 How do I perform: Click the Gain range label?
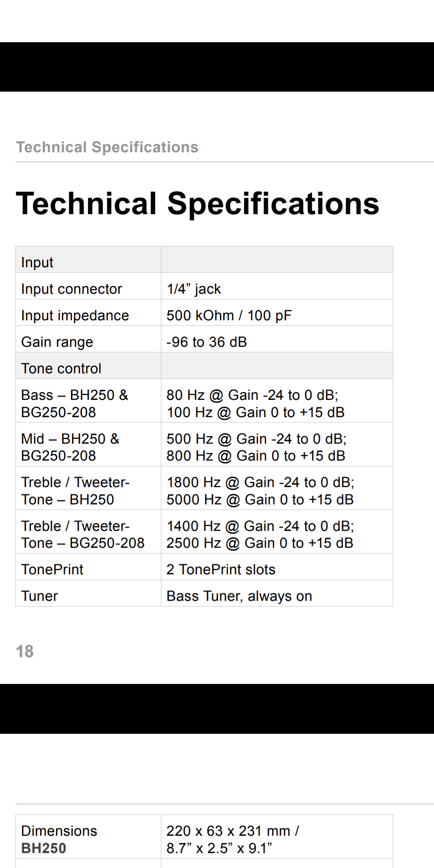(x=57, y=342)
